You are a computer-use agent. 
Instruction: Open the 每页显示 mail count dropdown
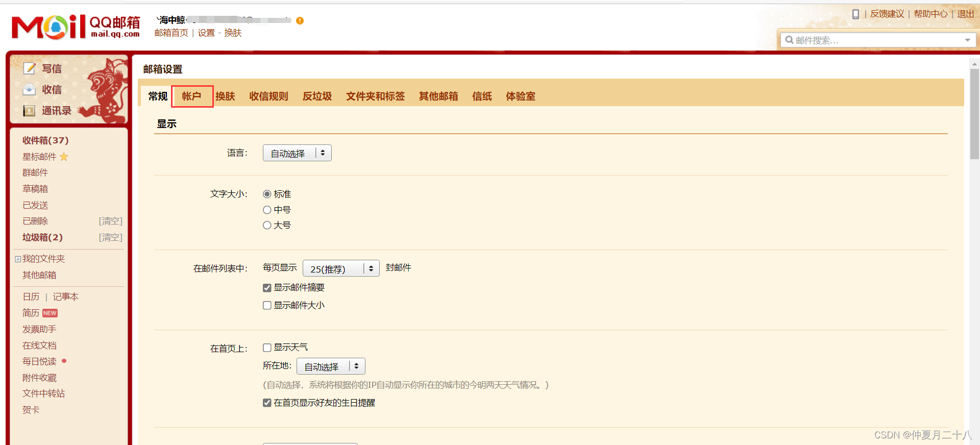[341, 268]
